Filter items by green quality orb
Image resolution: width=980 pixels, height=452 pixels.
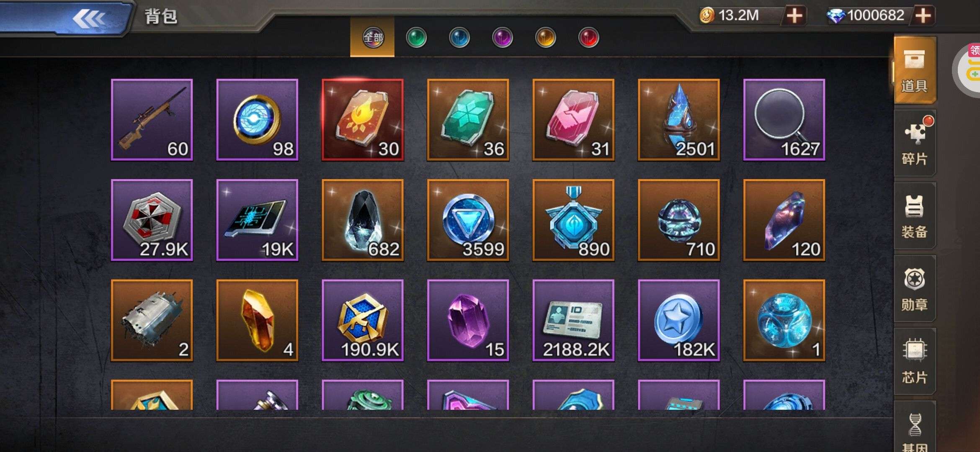(416, 38)
